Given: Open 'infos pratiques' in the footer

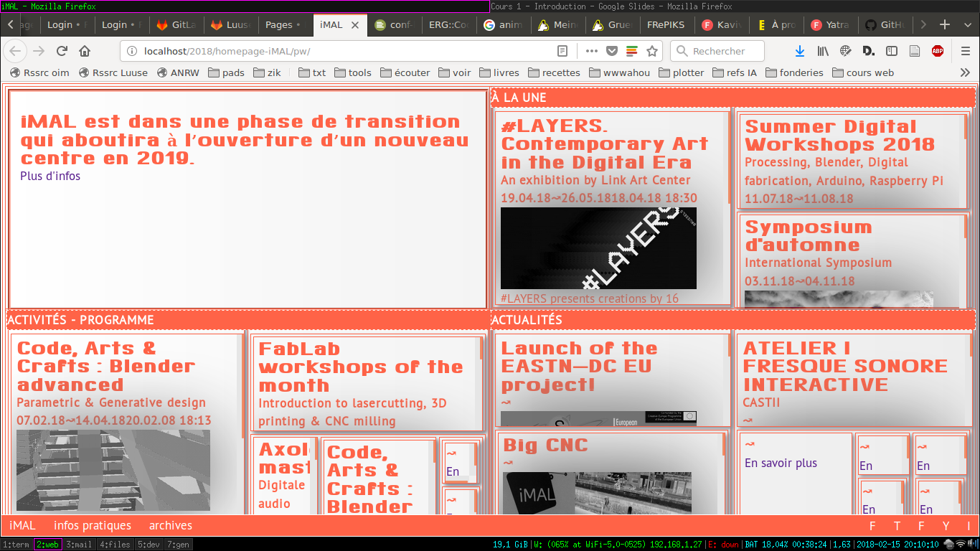Looking at the screenshot, I should coord(92,525).
